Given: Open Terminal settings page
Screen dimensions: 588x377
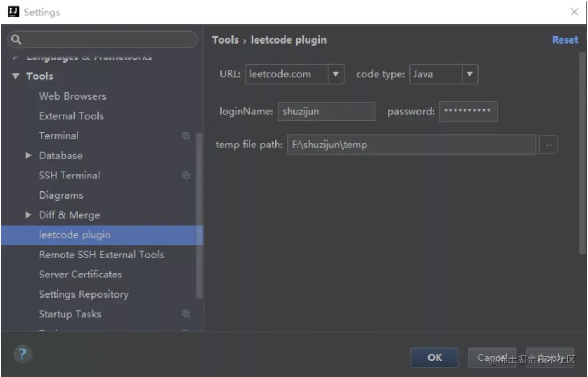Looking at the screenshot, I should (58, 135).
